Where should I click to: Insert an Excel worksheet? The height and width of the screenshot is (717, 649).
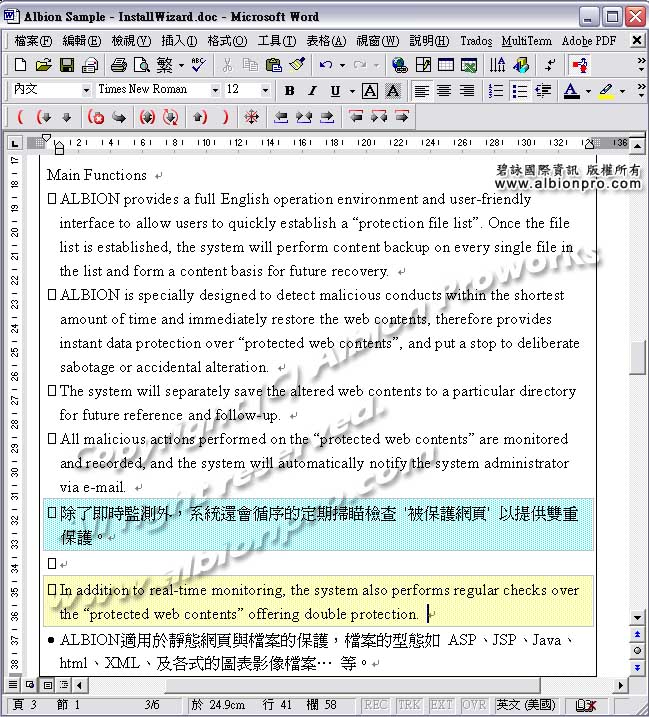tap(469, 65)
